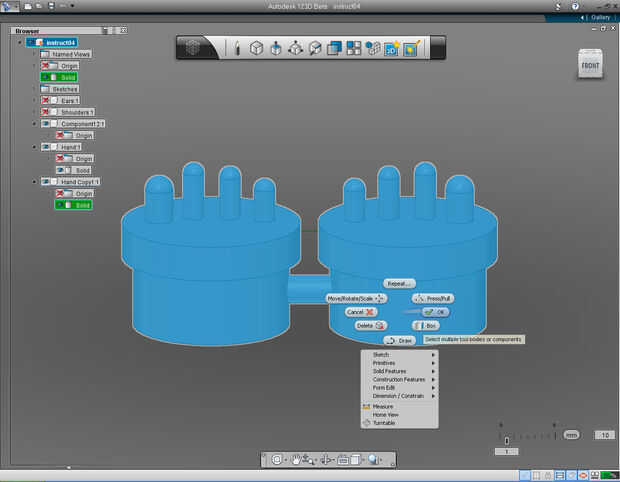The height and width of the screenshot is (482, 620).
Task: Collapse the Component2:1 node
Action: point(34,124)
